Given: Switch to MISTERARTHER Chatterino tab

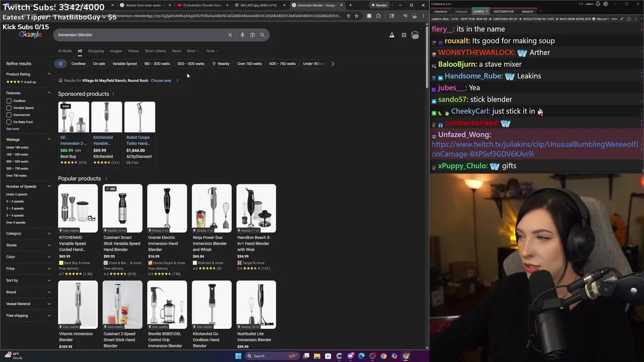Looking at the screenshot, I should 504,11.
